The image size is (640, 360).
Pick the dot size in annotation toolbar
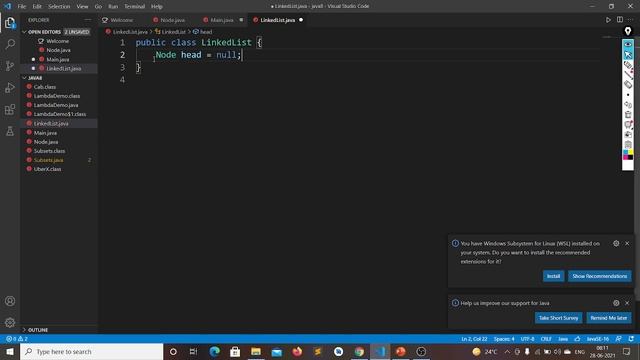(628, 95)
